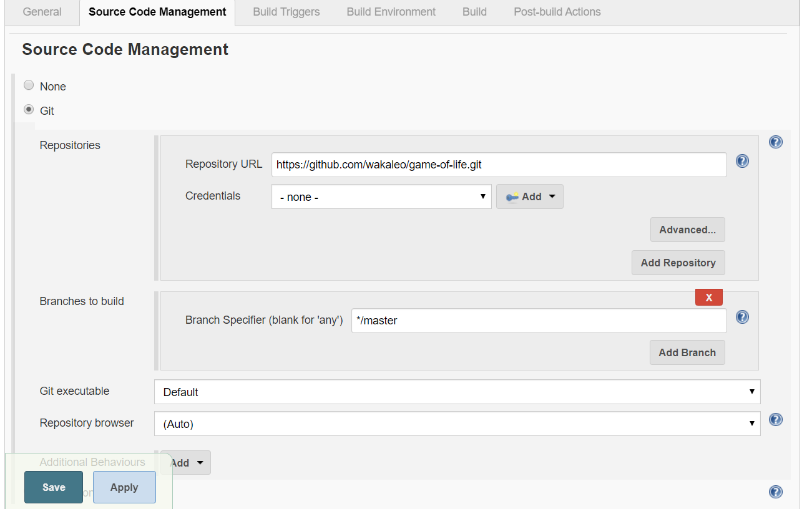This screenshot has width=812, height=509.
Task: Click the Save button
Action: [x=54, y=487]
